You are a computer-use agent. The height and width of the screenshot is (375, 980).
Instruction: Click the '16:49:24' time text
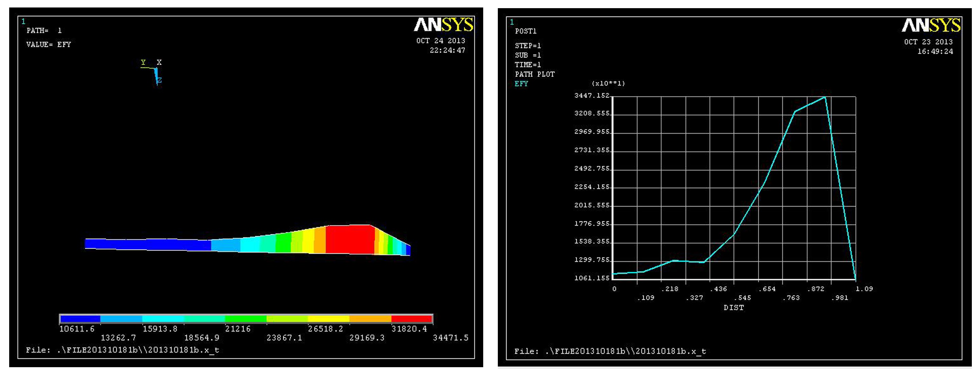[x=935, y=52]
